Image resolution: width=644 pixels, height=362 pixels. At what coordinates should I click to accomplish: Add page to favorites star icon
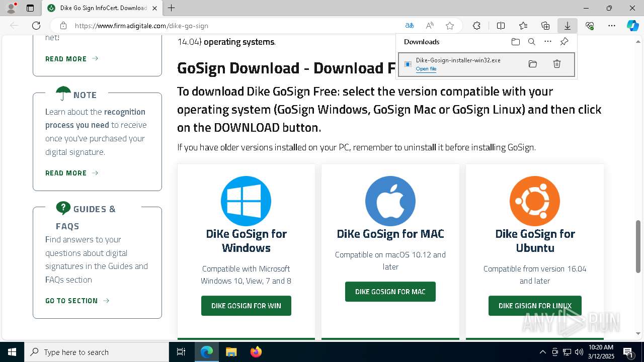coord(450,26)
